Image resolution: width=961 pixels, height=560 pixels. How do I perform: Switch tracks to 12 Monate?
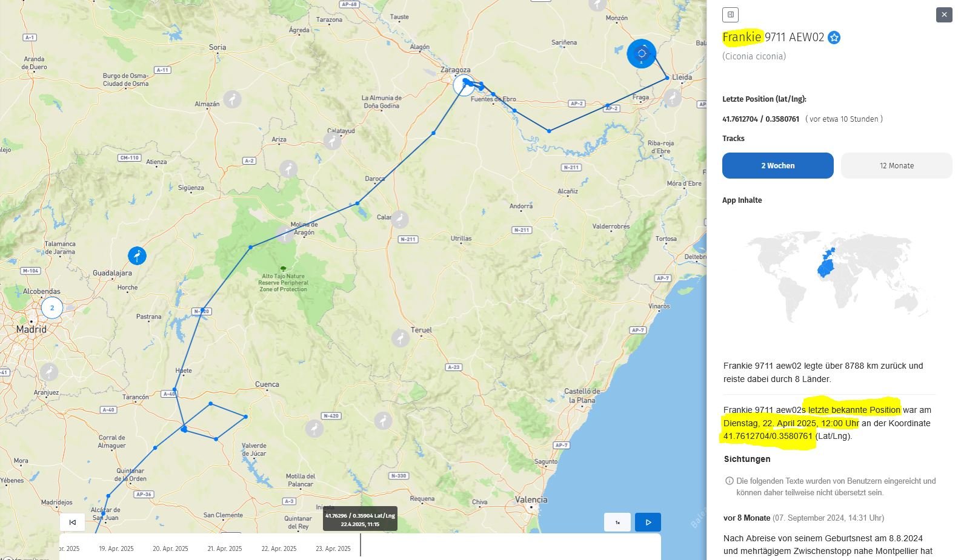click(896, 165)
